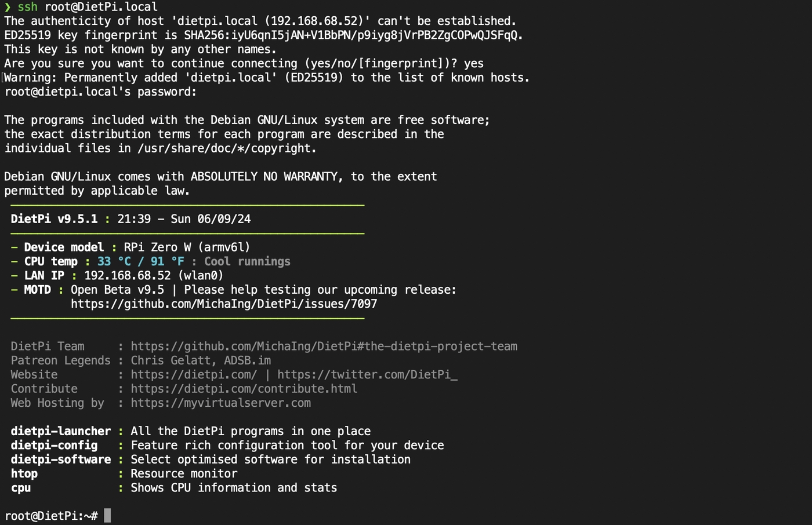
Task: Open the myvirtualserver.com hosting link
Action: (220, 403)
